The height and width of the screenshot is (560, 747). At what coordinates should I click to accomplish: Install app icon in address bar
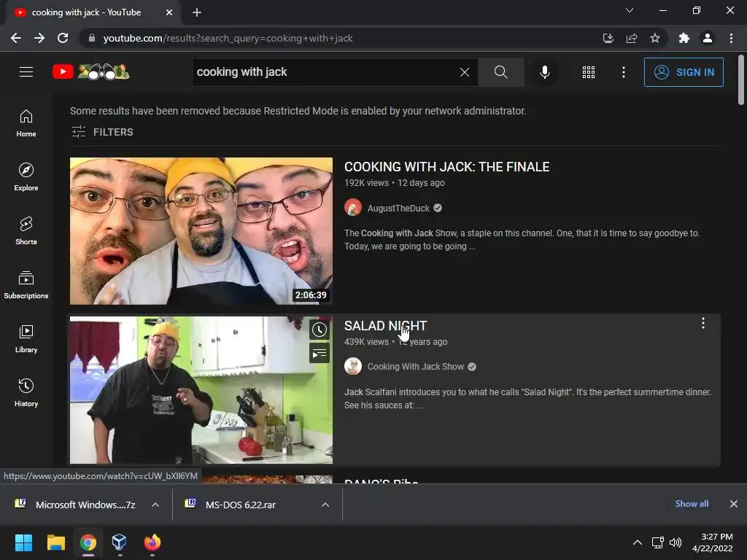(608, 38)
